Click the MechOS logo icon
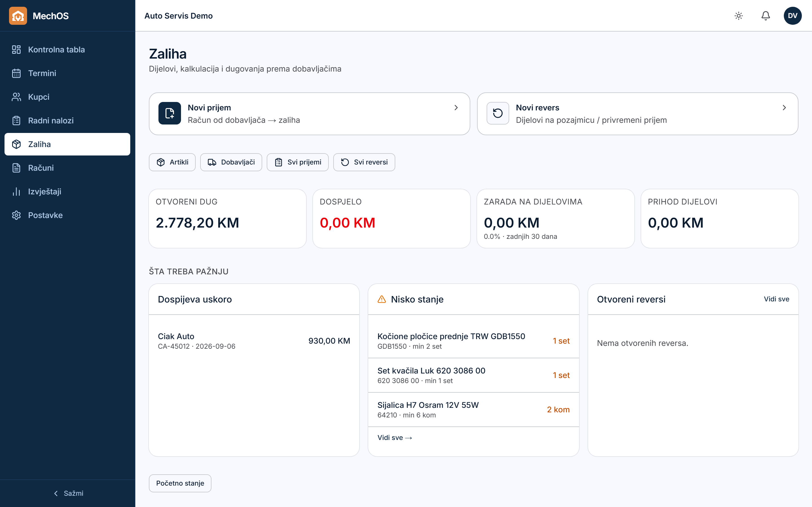This screenshot has width=812, height=507. coord(18,16)
